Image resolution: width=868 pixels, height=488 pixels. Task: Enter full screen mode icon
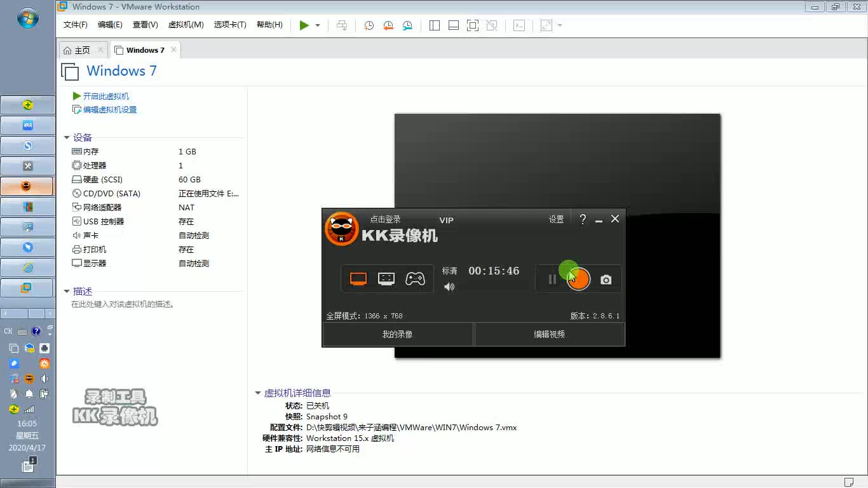(472, 25)
